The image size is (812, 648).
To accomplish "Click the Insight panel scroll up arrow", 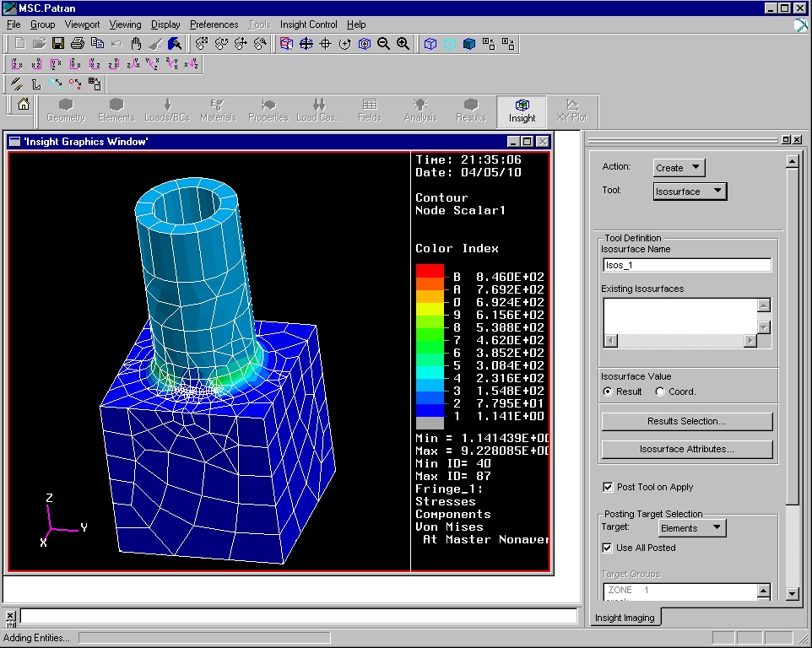I will click(792, 161).
